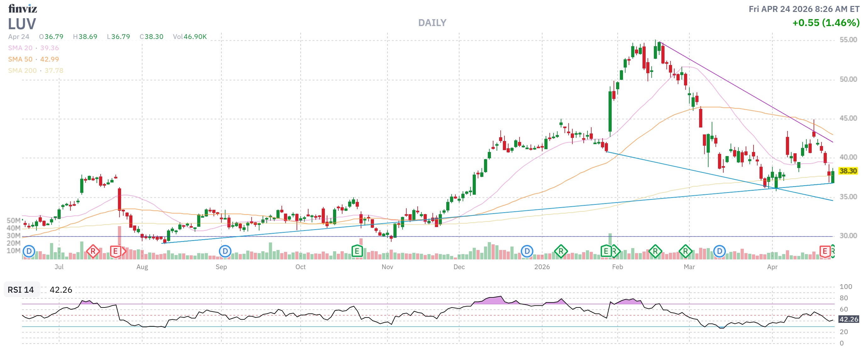
Task: Click the blue D marker in mid-March
Action: tap(720, 251)
